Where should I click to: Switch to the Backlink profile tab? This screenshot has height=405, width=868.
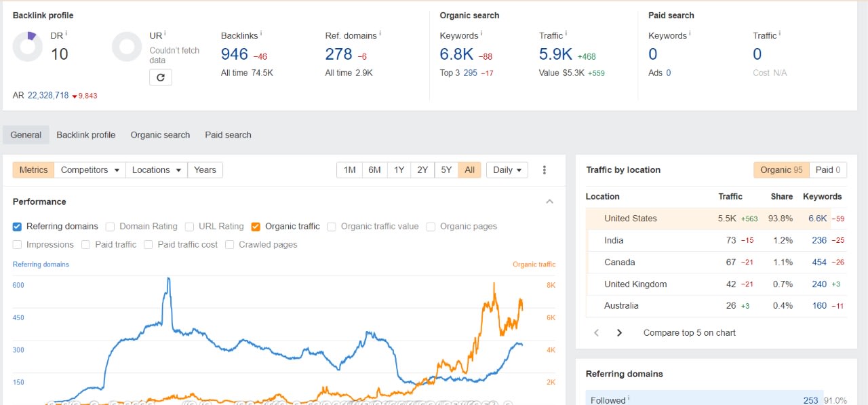pos(85,135)
